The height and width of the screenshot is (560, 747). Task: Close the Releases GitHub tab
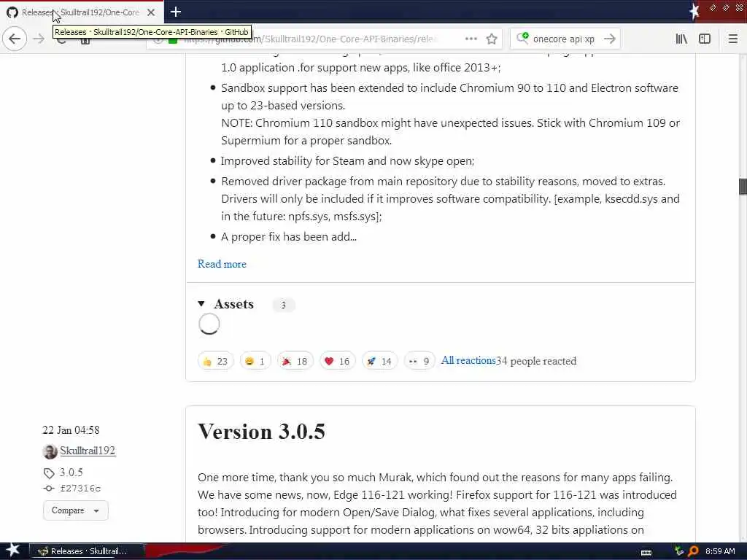click(151, 12)
